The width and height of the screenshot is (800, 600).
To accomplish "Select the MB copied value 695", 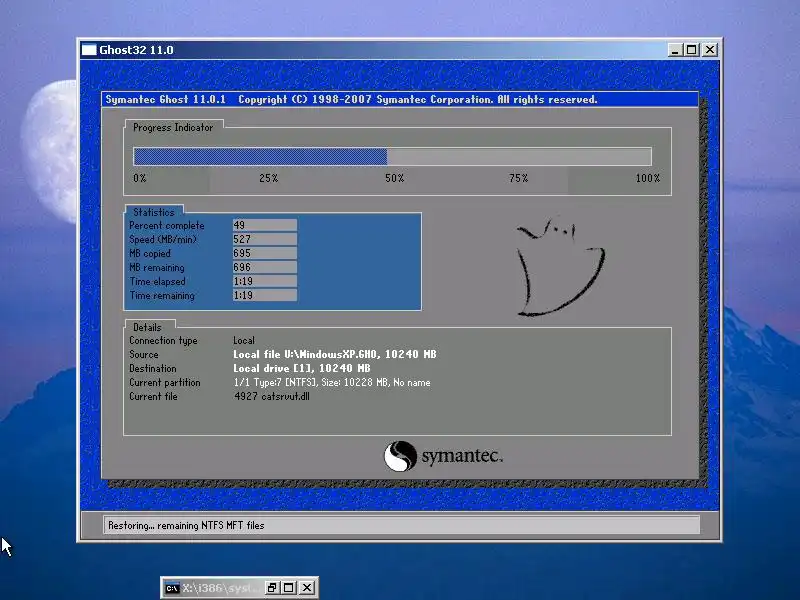I will (x=265, y=253).
